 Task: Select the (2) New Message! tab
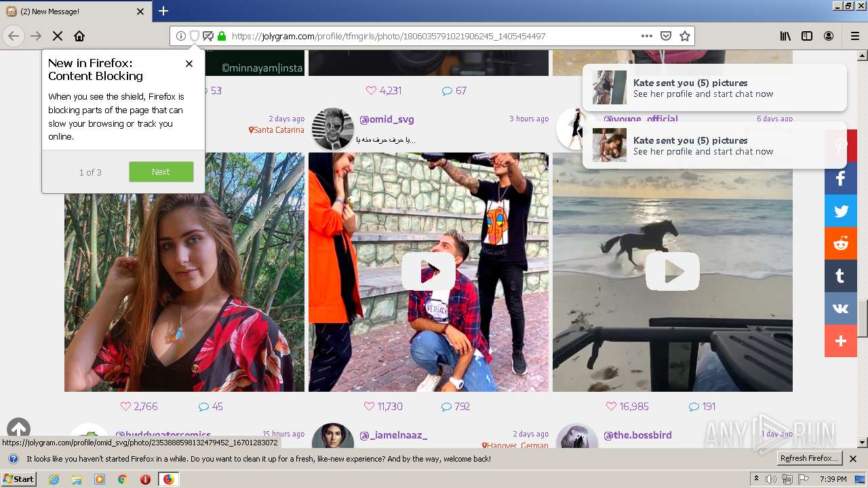[x=76, y=12]
